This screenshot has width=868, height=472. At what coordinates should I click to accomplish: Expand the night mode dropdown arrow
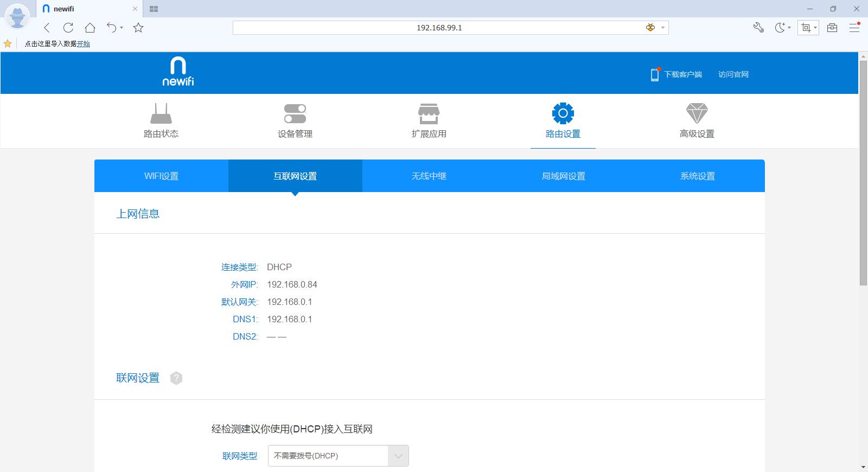click(x=789, y=28)
